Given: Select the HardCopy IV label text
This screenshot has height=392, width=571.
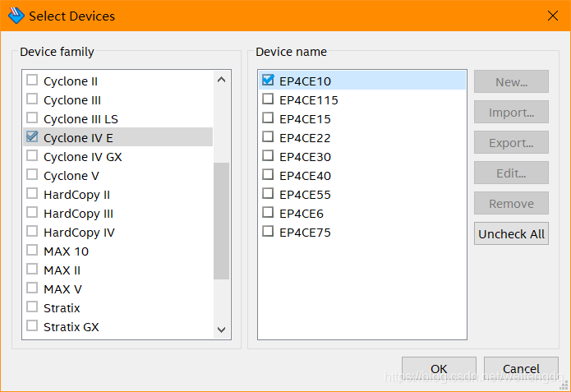Looking at the screenshot, I should [x=79, y=233].
